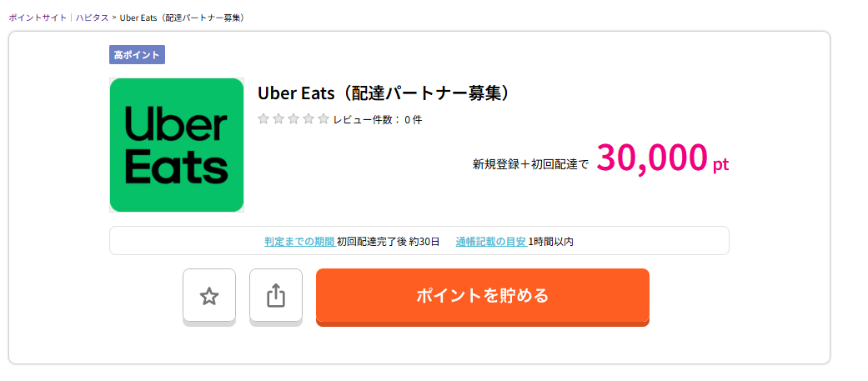868x381 pixels.
Task: Click the 初回配達完了後 約30日 text
Action: [x=388, y=242]
